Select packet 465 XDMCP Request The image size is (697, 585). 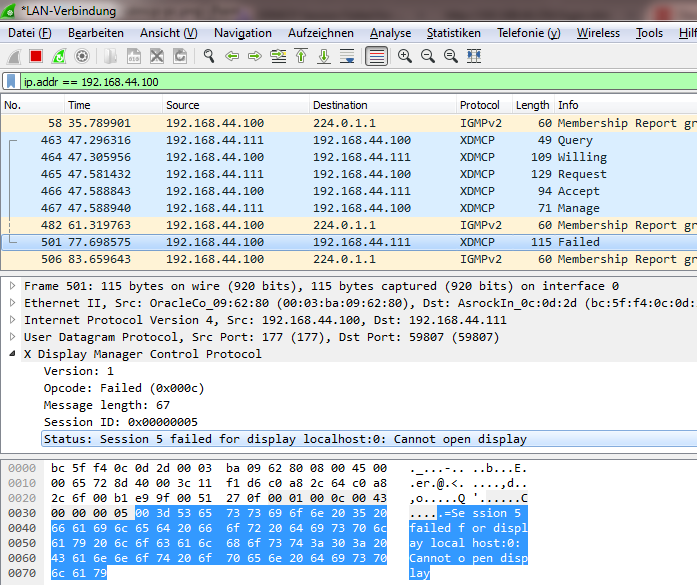[x=349, y=174]
